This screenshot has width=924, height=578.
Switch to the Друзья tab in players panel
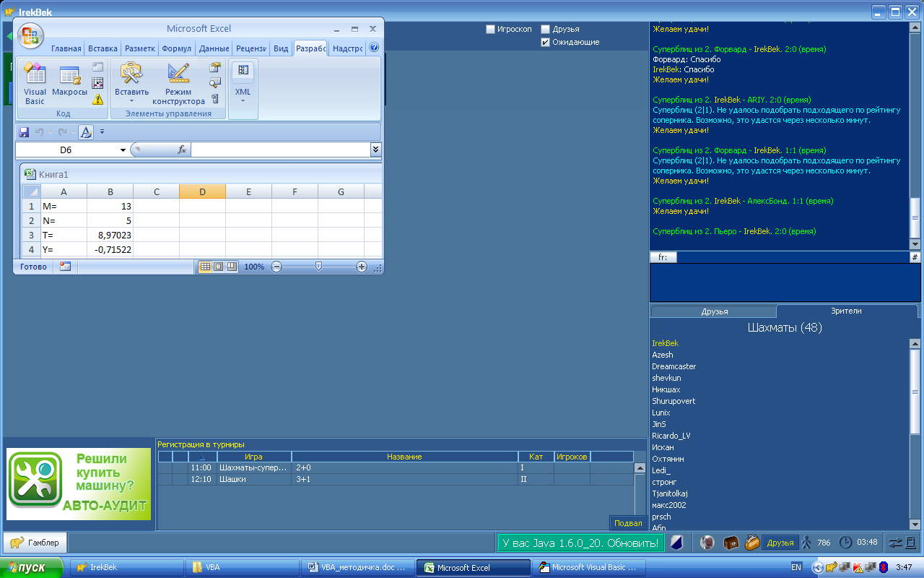(715, 311)
